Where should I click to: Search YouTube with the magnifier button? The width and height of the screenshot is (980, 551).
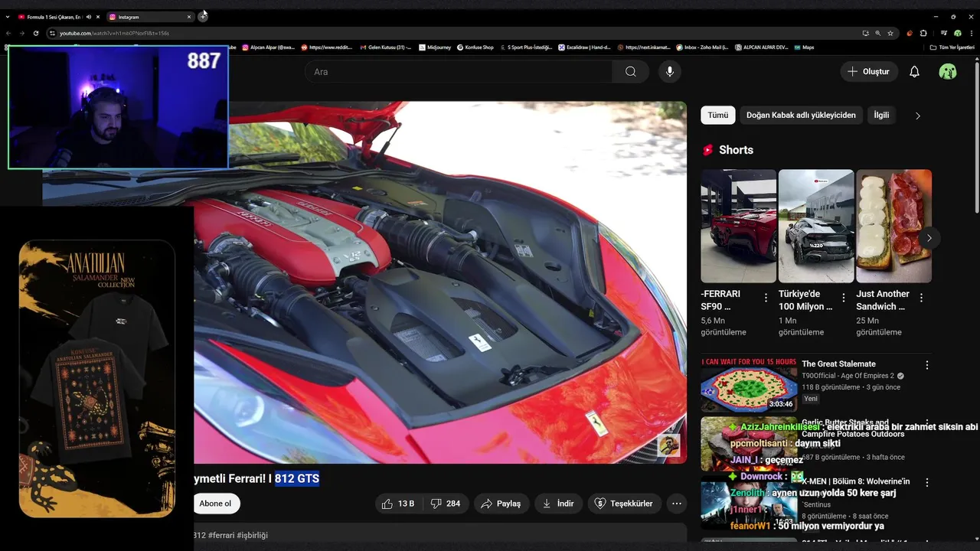pos(630,71)
